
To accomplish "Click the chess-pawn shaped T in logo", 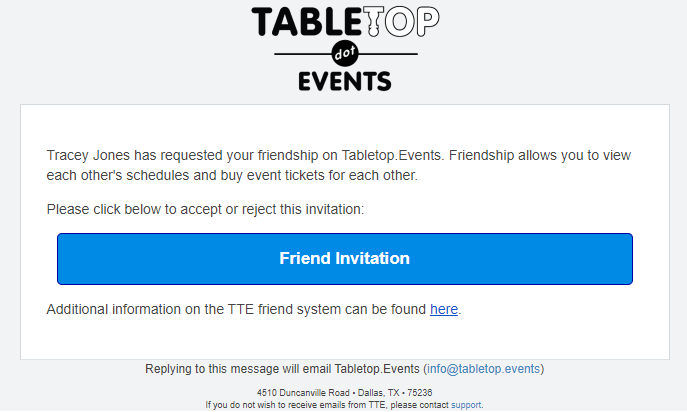I will coord(372,21).
